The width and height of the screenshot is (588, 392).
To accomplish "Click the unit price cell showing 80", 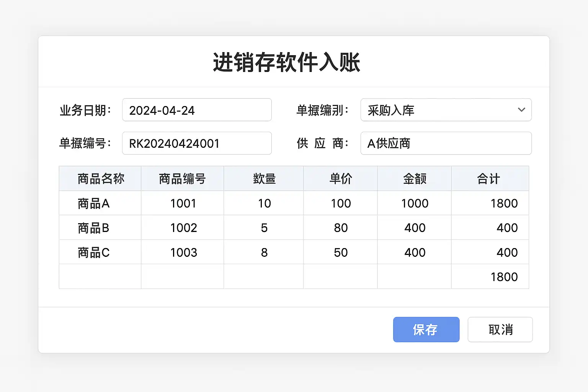I will point(340,228).
